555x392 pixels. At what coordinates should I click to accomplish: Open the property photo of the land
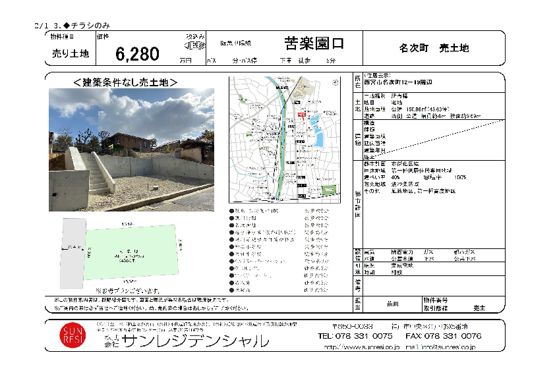click(x=131, y=150)
